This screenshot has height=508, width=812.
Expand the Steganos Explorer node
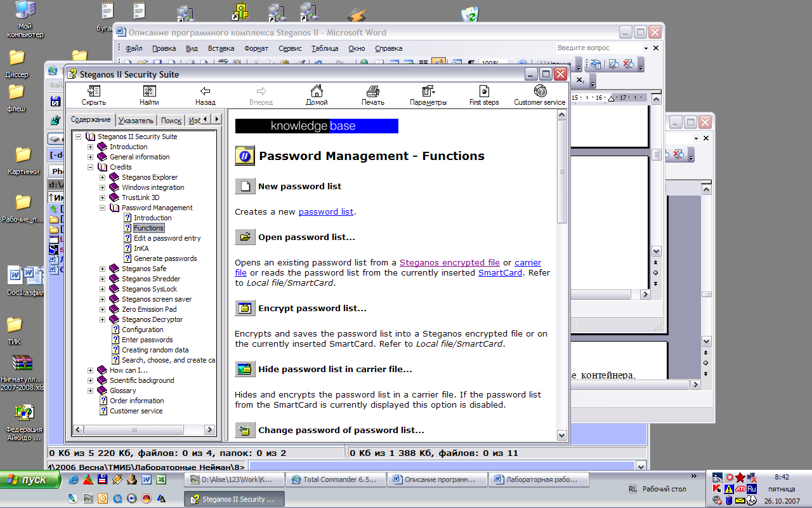103,177
